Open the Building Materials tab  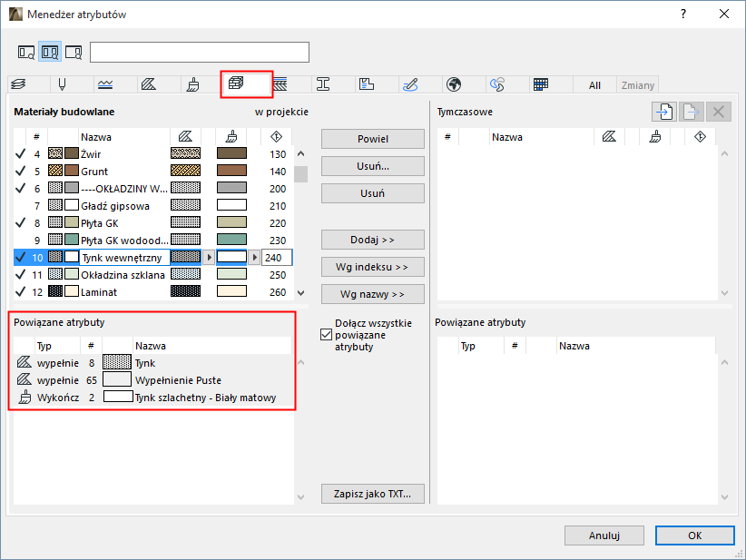pyautogui.click(x=237, y=84)
